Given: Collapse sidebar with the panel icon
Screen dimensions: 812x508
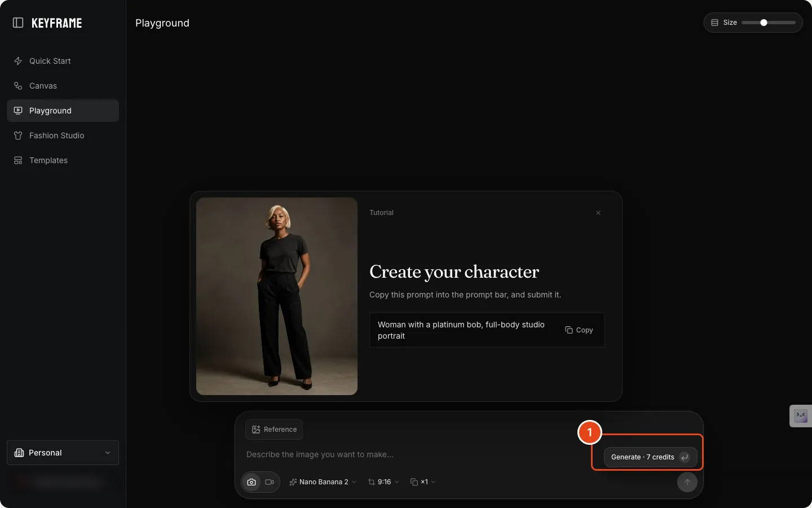Looking at the screenshot, I should click(x=18, y=23).
